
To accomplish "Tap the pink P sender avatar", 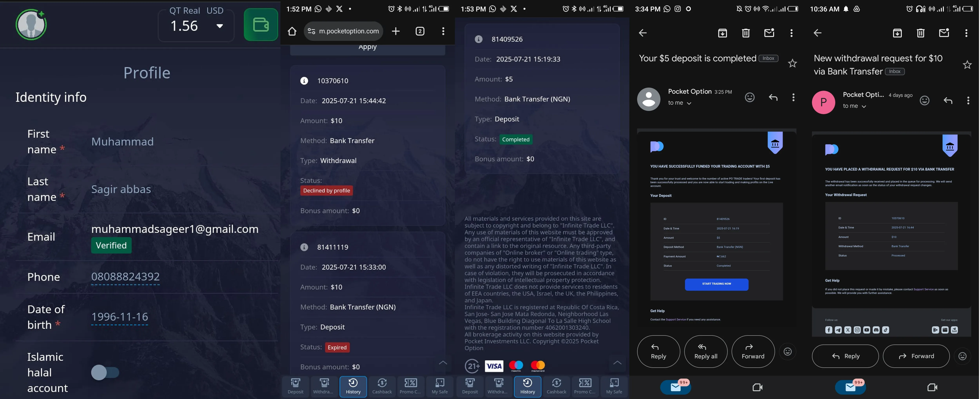I will pyautogui.click(x=824, y=102).
